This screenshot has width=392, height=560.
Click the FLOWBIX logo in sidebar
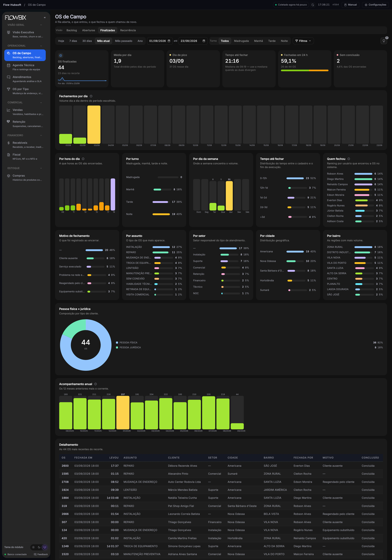[15, 18]
